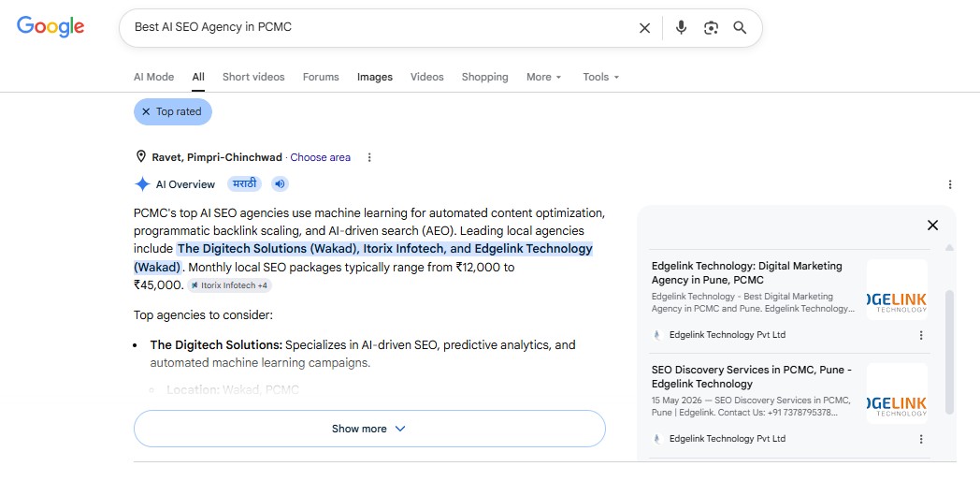Open SEO Discovery Services Edgelink thumbnail

(897, 393)
